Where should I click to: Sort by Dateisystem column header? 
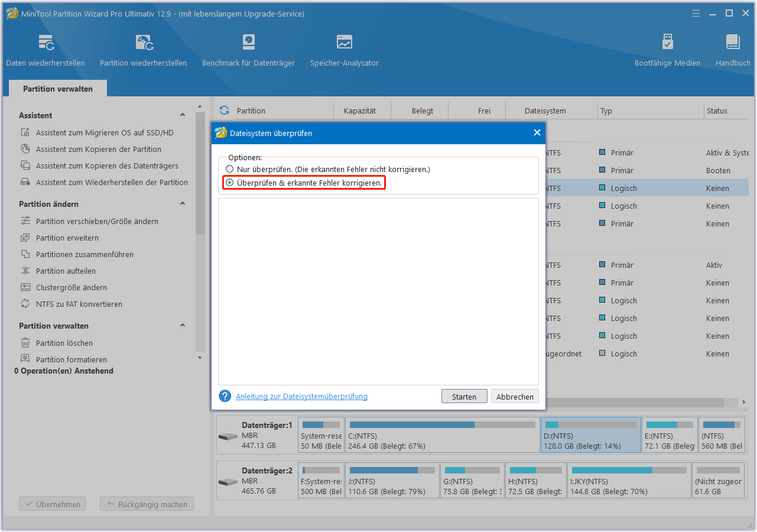pyautogui.click(x=545, y=111)
